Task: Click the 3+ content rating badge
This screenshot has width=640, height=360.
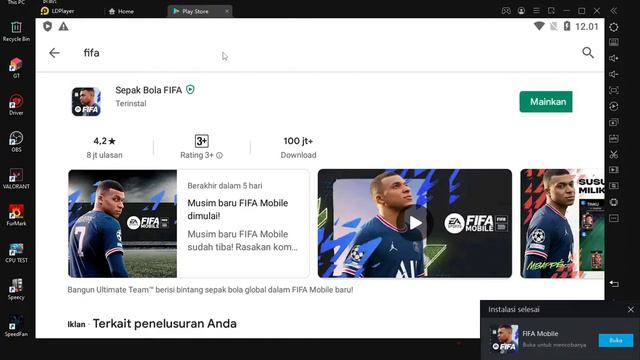Action: tap(202, 141)
